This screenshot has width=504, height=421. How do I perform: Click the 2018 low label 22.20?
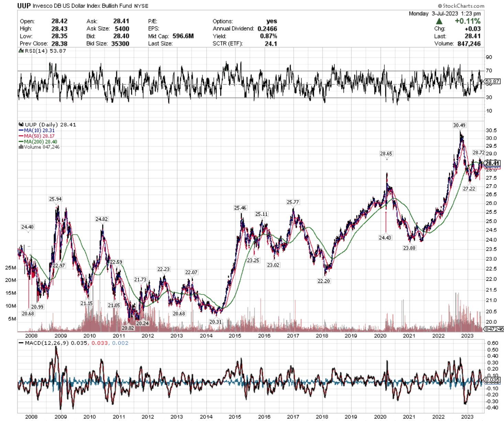(x=324, y=281)
